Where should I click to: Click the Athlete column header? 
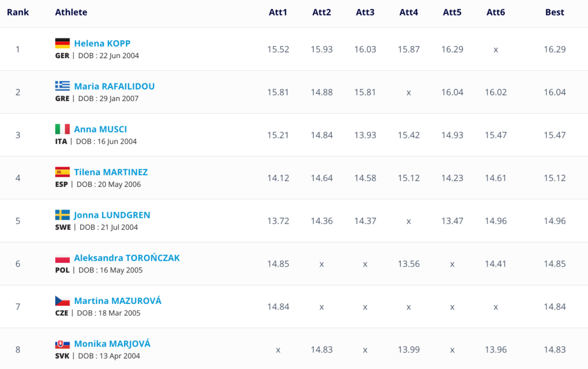71,12
